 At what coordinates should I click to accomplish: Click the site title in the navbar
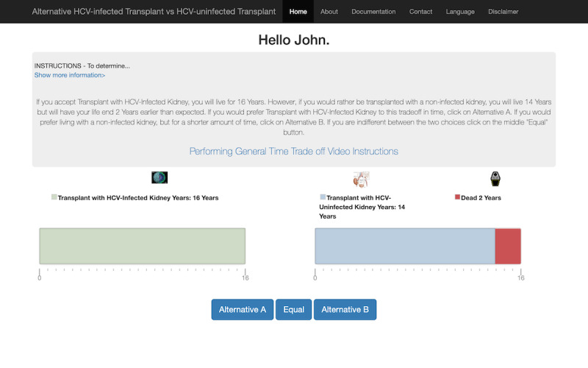154,12
